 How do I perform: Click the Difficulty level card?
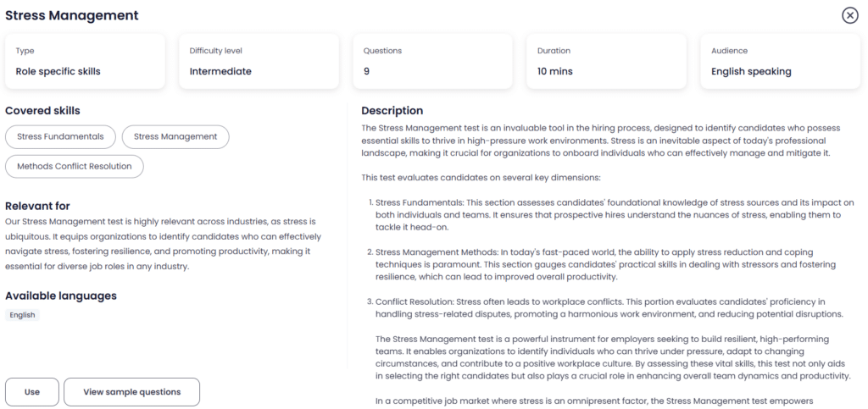click(x=259, y=61)
